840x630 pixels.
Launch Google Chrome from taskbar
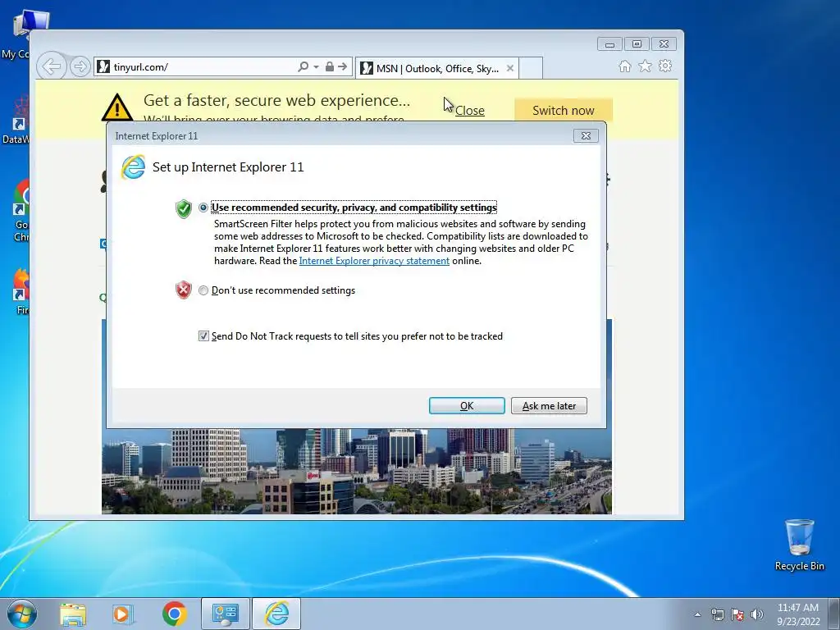pos(175,614)
